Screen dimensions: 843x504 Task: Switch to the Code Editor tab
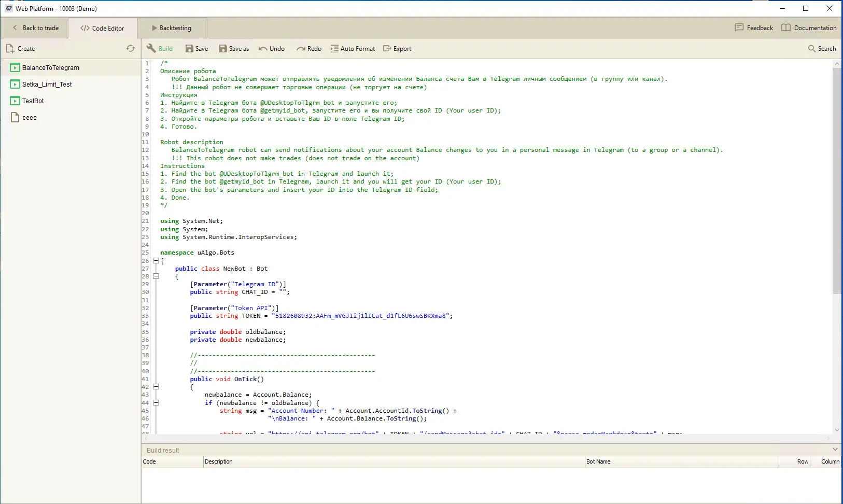102,29
